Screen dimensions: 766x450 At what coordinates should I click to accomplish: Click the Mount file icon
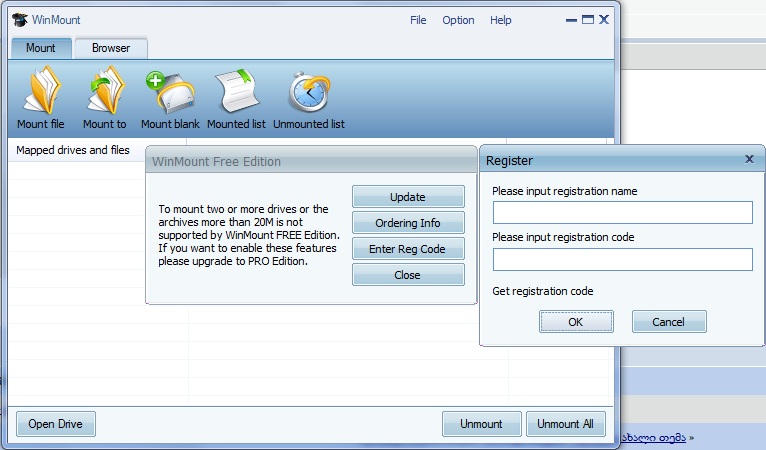(42, 91)
